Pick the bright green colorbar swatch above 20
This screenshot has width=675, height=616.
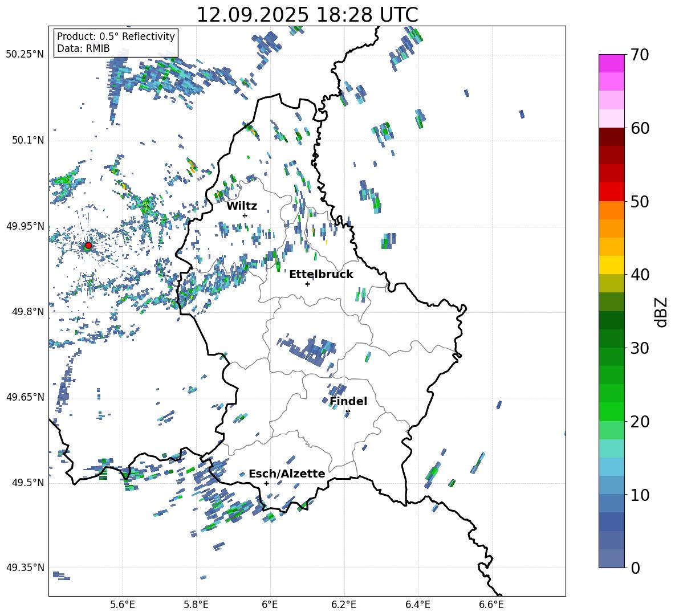[x=612, y=411]
